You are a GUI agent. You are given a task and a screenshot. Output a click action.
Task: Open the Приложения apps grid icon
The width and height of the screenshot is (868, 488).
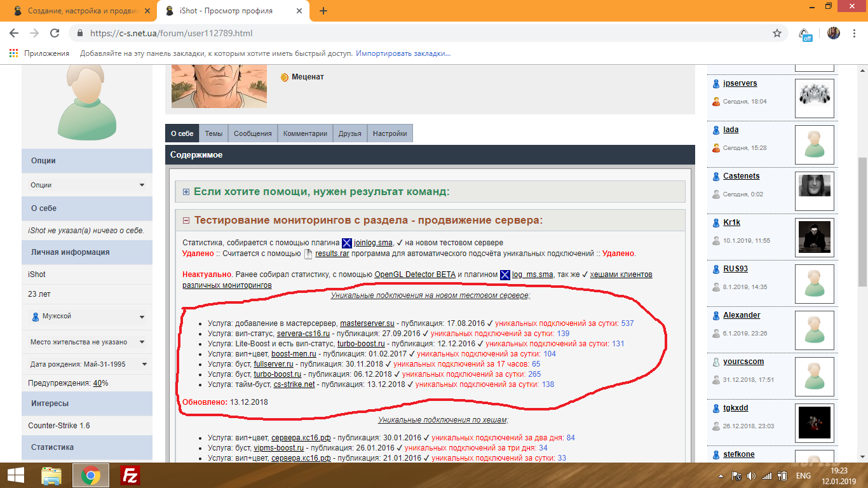(13, 53)
